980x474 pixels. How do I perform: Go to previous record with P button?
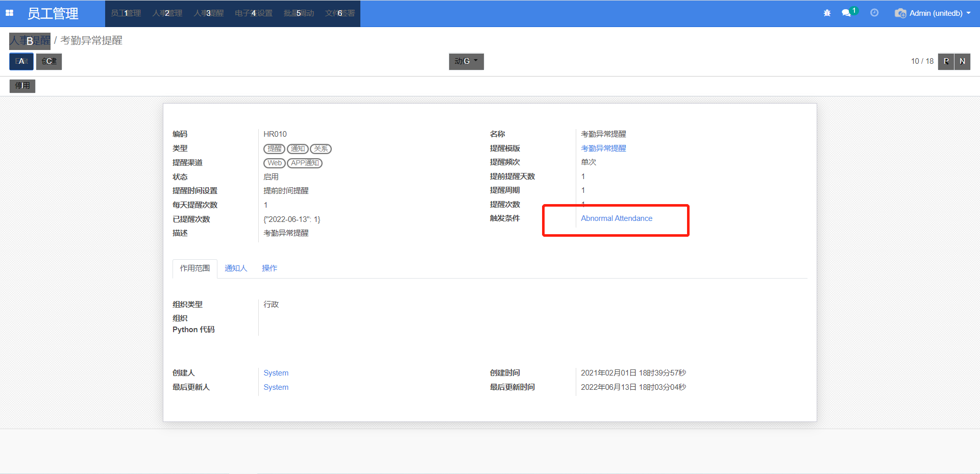[946, 61]
